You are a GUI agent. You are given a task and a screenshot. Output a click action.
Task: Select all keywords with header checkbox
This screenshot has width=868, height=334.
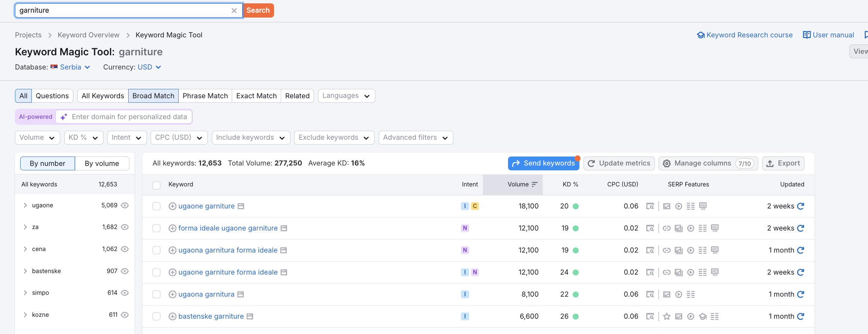pos(157,185)
